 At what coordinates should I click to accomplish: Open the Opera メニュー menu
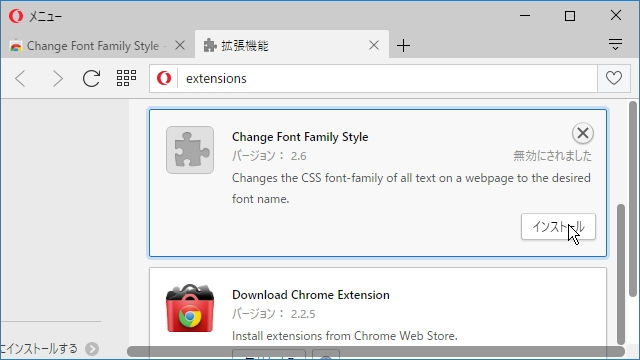coord(35,16)
